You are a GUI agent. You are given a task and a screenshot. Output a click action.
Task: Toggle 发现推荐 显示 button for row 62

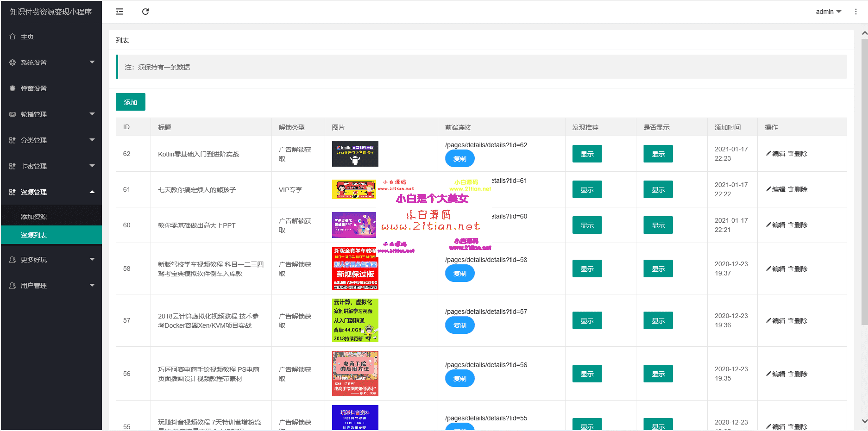pos(587,154)
